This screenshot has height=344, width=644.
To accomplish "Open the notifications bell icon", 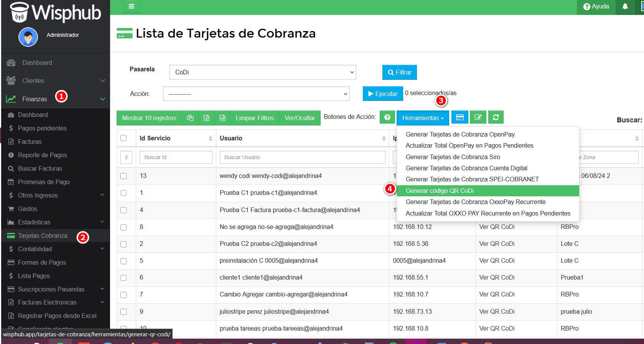I will coord(625,7).
